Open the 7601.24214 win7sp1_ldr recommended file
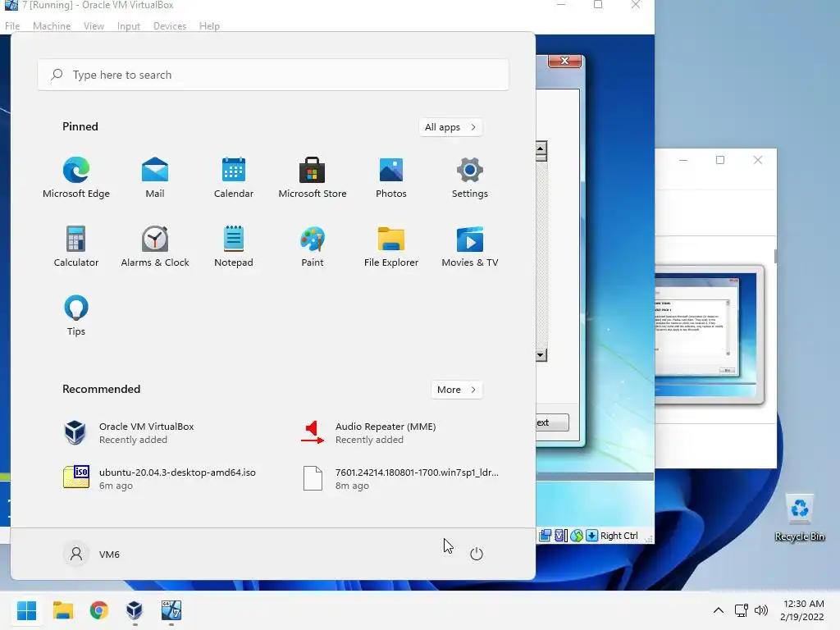The height and width of the screenshot is (630, 840). pos(399,478)
